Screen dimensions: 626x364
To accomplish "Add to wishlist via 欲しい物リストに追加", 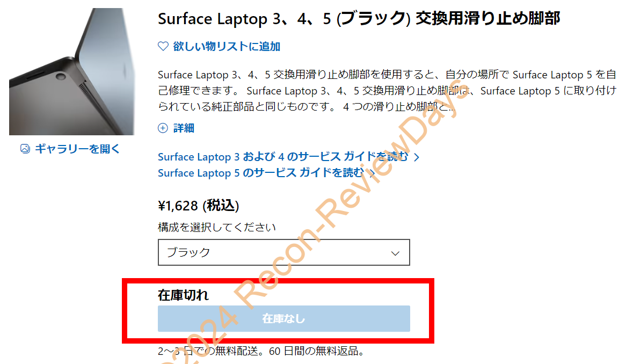I will pyautogui.click(x=226, y=47).
